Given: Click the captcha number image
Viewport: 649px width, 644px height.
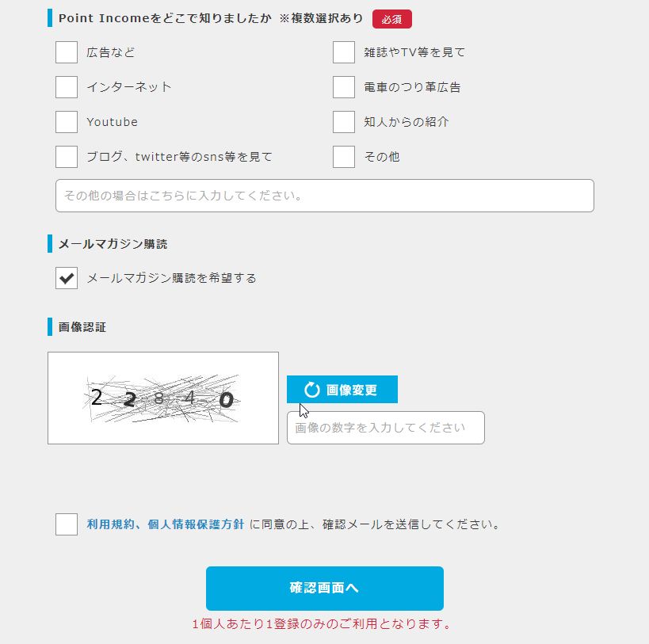Looking at the screenshot, I should tap(163, 398).
